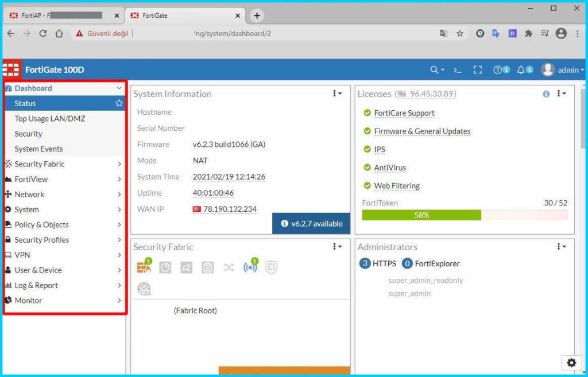Collapse the Dashboard menu section
The image size is (588, 377).
click(x=119, y=88)
